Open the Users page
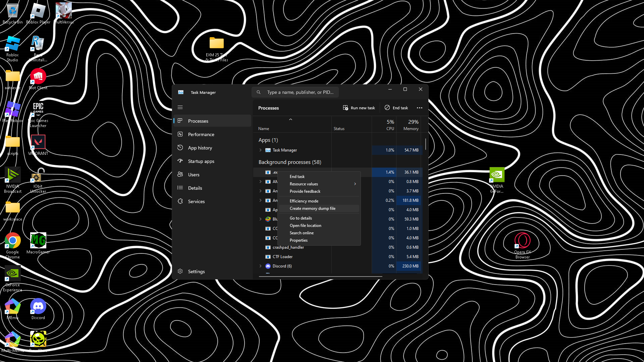 click(194, 175)
